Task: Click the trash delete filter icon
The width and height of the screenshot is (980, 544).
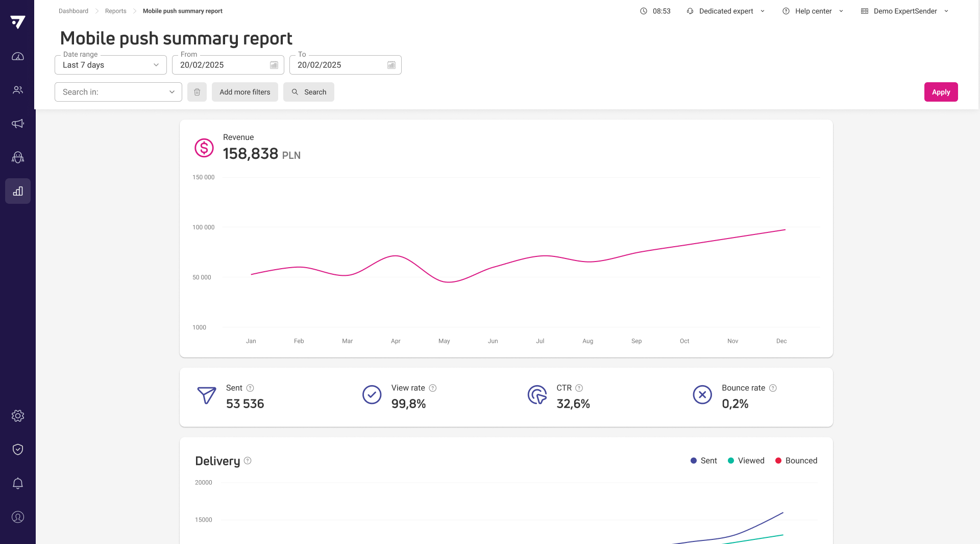Action: point(197,92)
